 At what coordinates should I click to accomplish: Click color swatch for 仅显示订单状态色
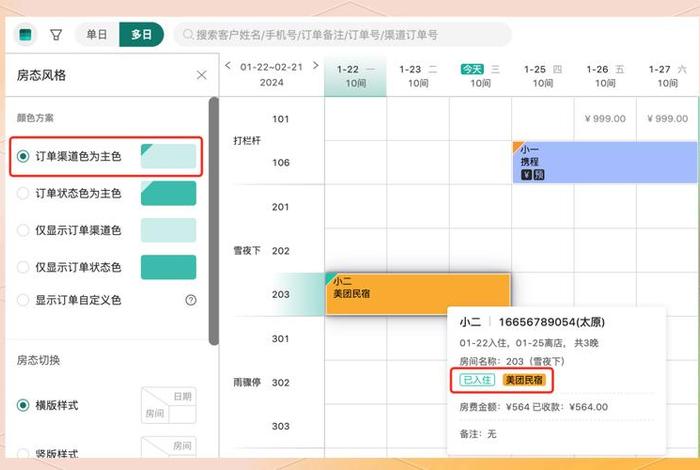(168, 267)
